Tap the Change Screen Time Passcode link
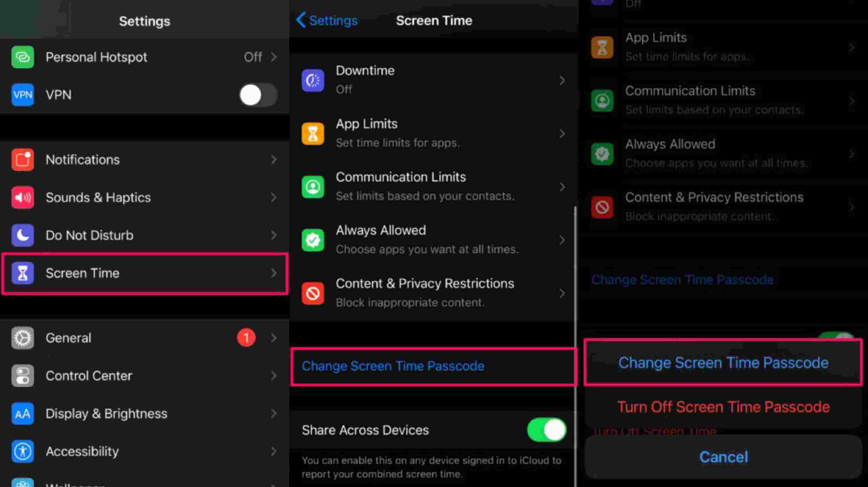This screenshot has width=868, height=487. click(393, 366)
